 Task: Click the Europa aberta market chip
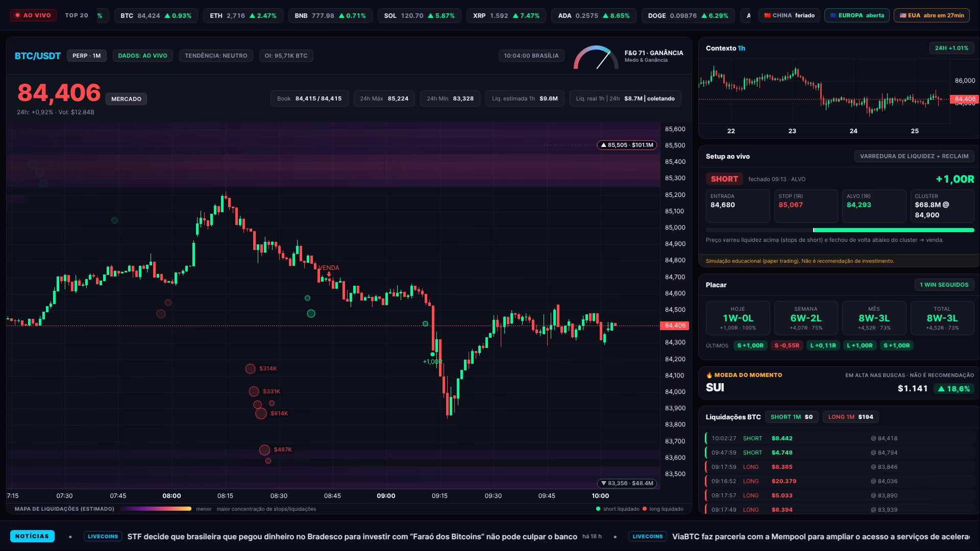(856, 15)
